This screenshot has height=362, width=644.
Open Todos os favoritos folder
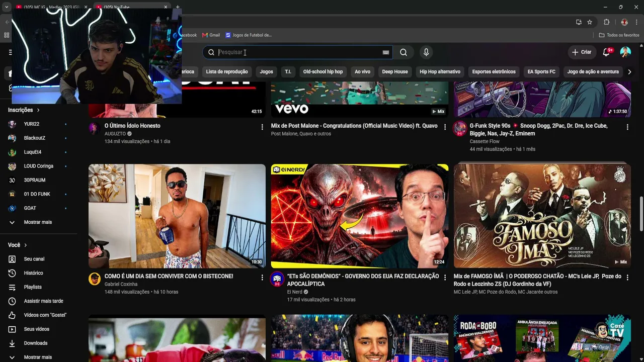click(619, 35)
